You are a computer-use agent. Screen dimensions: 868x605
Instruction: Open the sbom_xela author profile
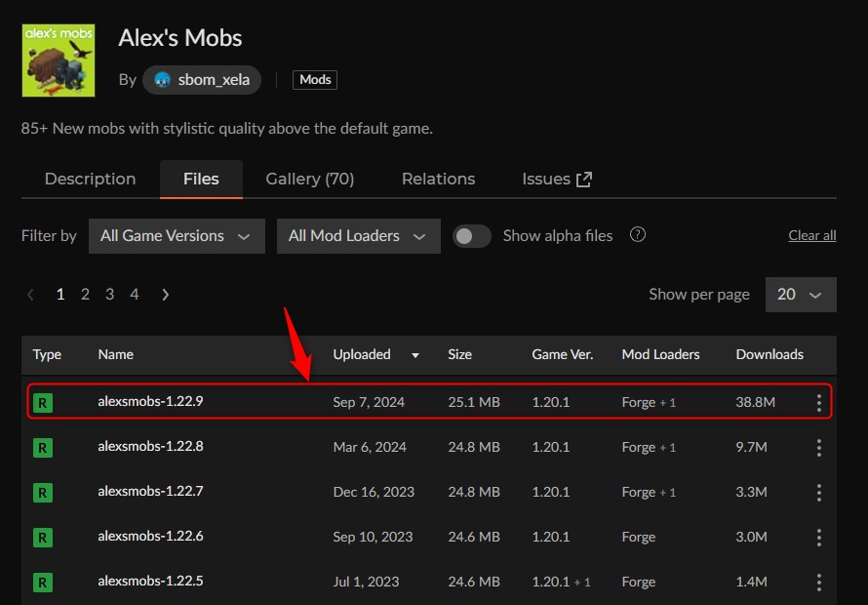coord(202,80)
